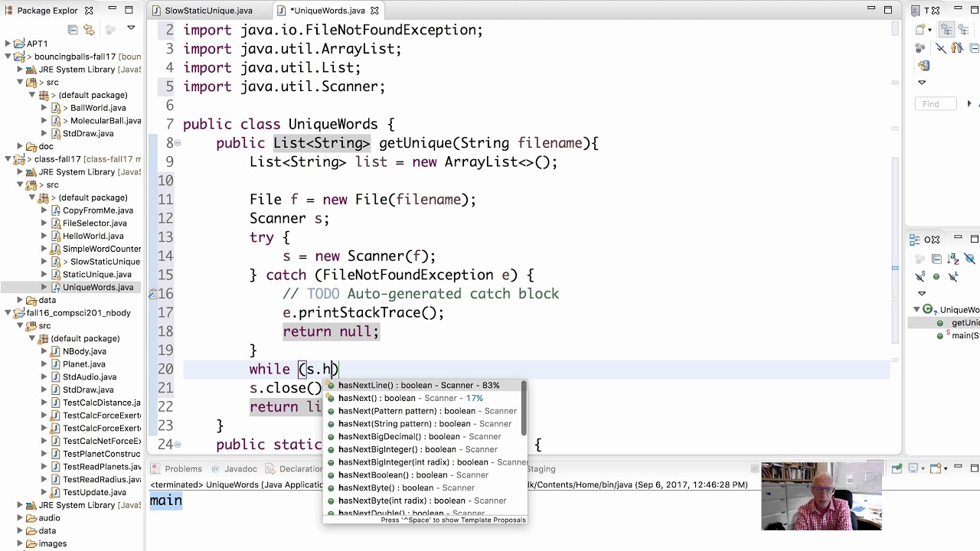Expand the data folder under class-fall17
The image size is (980, 551).
point(21,300)
